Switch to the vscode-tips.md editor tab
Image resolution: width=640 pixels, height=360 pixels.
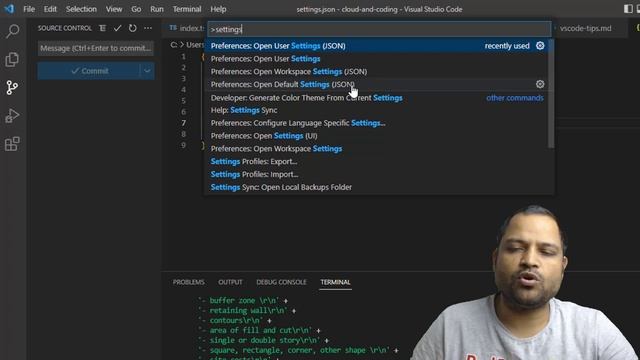(586, 28)
